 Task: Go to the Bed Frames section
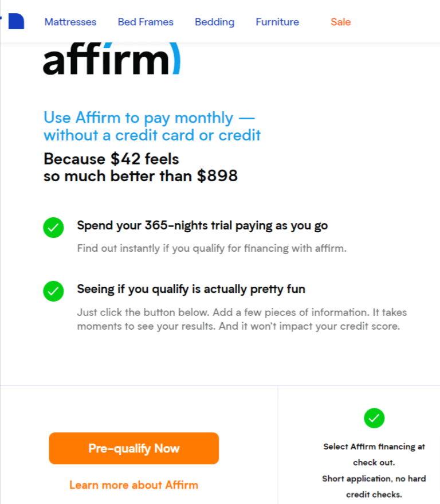pos(146,22)
